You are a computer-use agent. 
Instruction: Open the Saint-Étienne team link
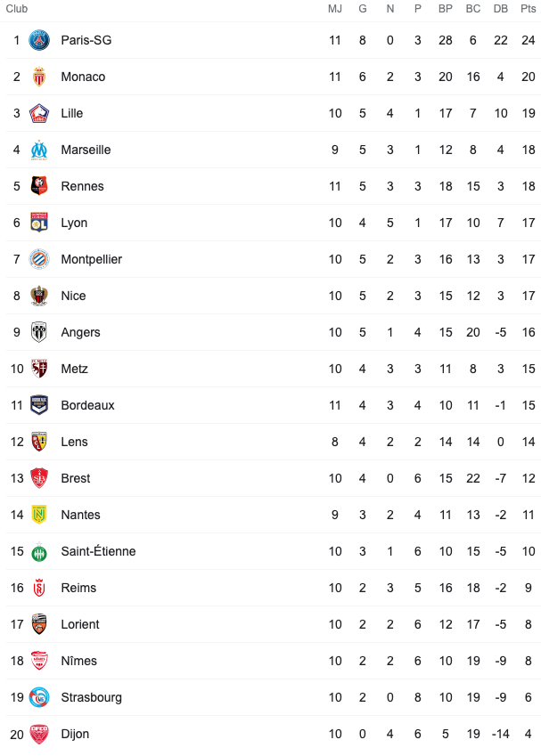[98, 551]
